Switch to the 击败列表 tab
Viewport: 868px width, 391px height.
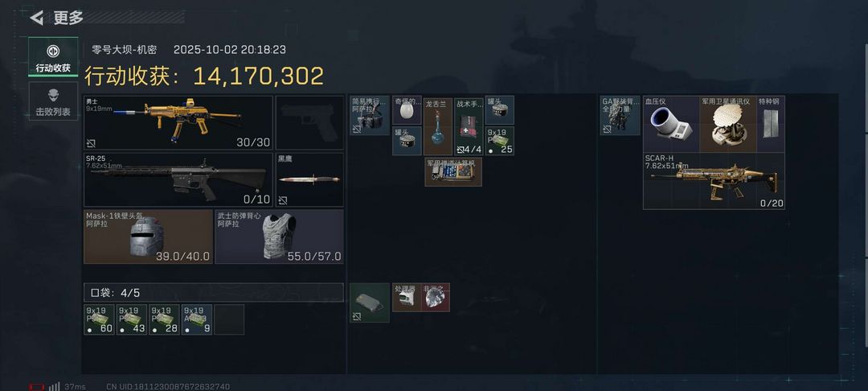pos(53,101)
